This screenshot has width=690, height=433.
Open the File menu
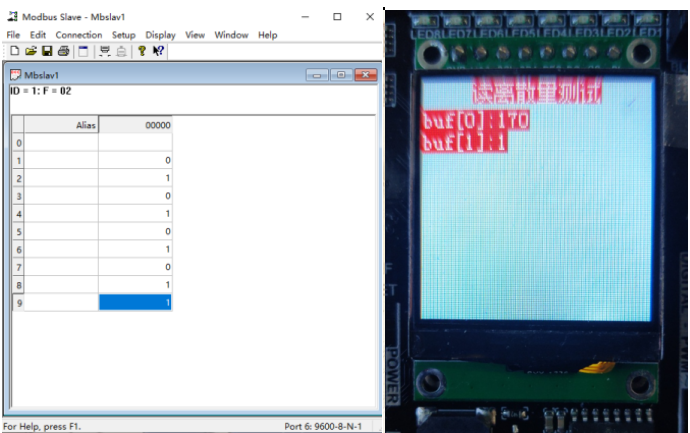(13, 35)
